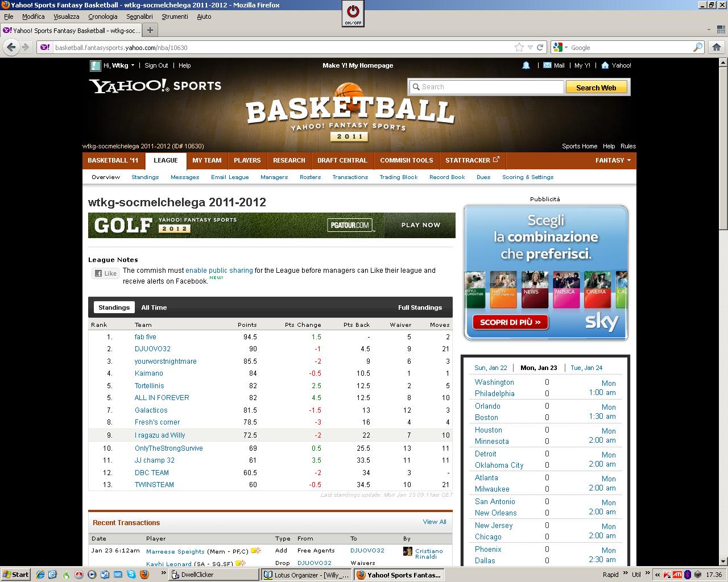Viewport: 728px width, 582px height.
Task: Expand the Hi, Wtkg account dropdown
Action: point(133,65)
